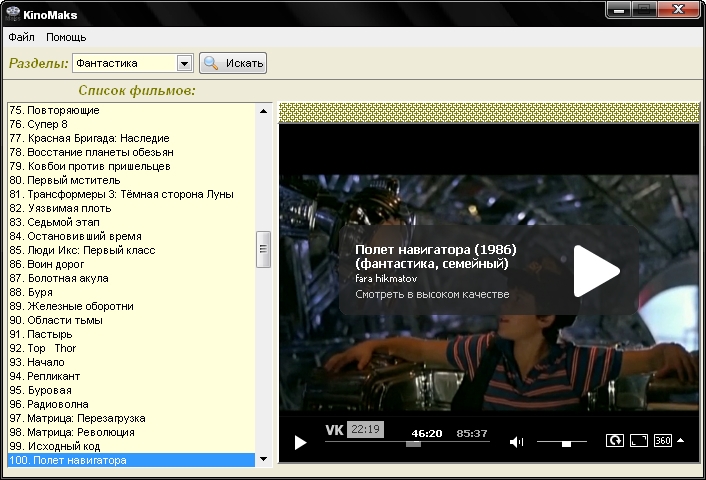Select '87. Болотная акула'
Screen dimensions: 706x480
coord(131,278)
